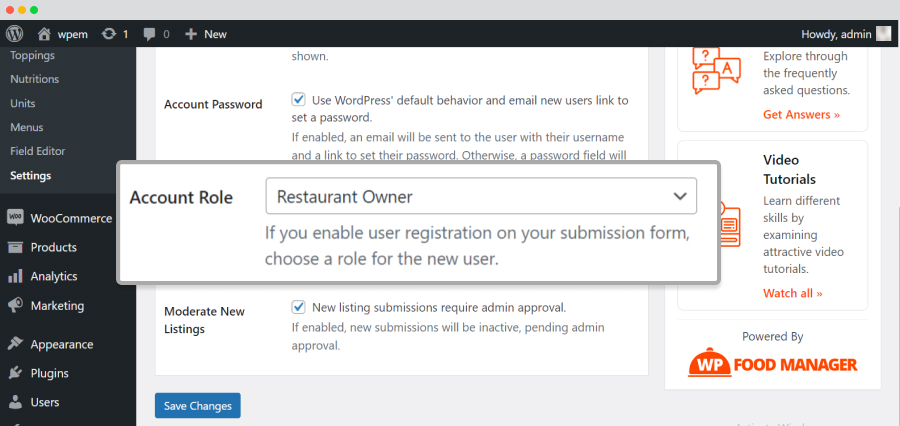Open Toppings in the sidebar
Image resolution: width=900 pixels, height=426 pixels.
pos(33,55)
